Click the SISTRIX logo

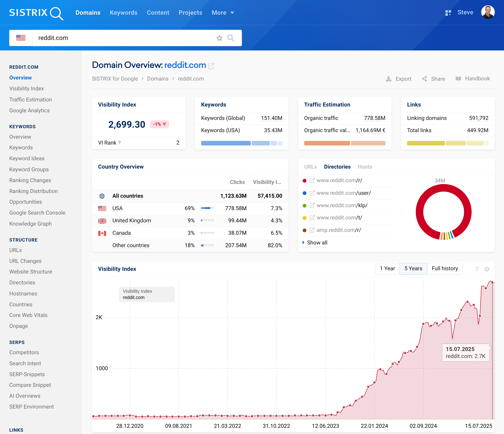pyautogui.click(x=36, y=13)
